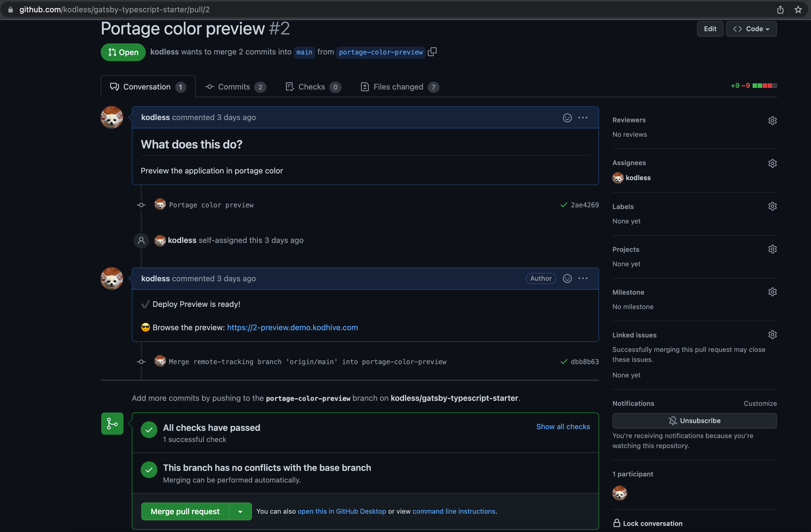This screenshot has width=811, height=532.
Task: Click kodless name in first comment header
Action: point(155,117)
